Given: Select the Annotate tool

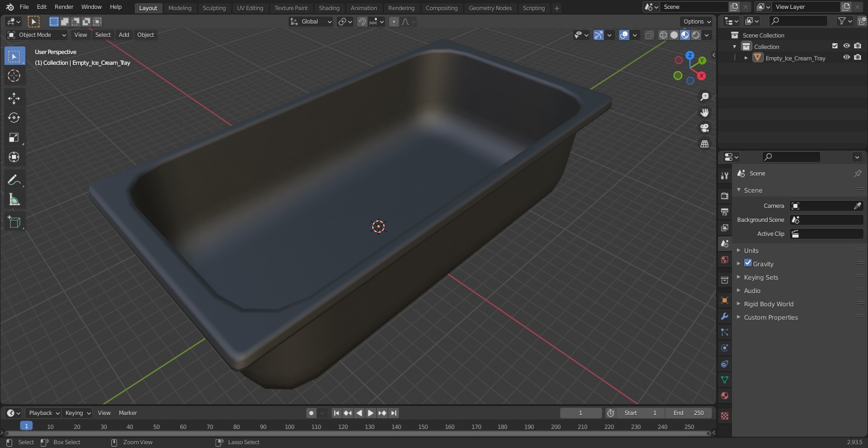Looking at the screenshot, I should click(x=14, y=180).
